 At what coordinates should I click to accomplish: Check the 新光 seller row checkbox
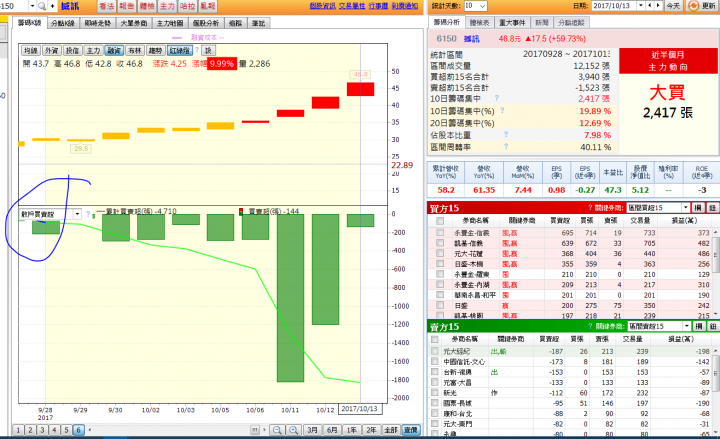pos(435,393)
